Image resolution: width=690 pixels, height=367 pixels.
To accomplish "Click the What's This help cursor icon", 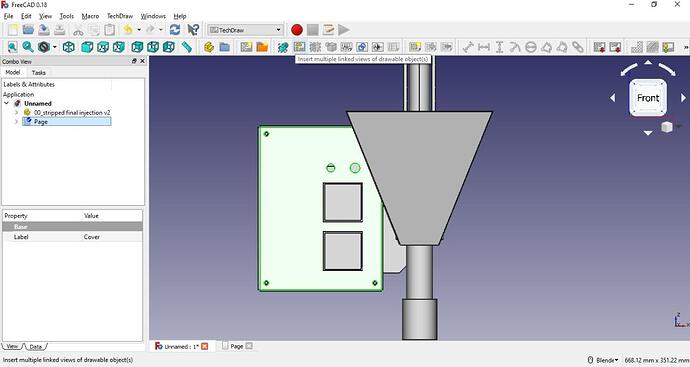I will (x=193, y=30).
